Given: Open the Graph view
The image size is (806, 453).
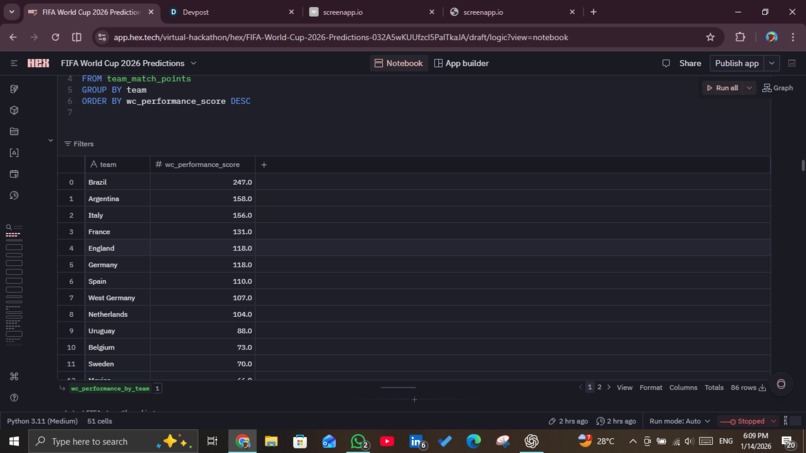Looking at the screenshot, I should [778, 88].
